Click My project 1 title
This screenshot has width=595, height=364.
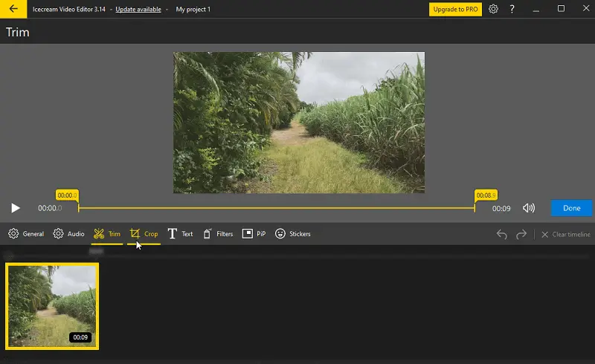tap(193, 9)
